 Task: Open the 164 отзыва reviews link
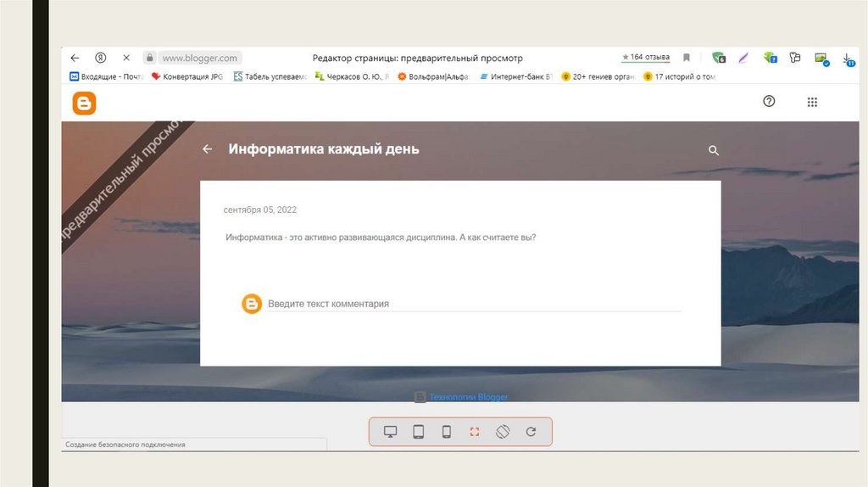tap(645, 57)
